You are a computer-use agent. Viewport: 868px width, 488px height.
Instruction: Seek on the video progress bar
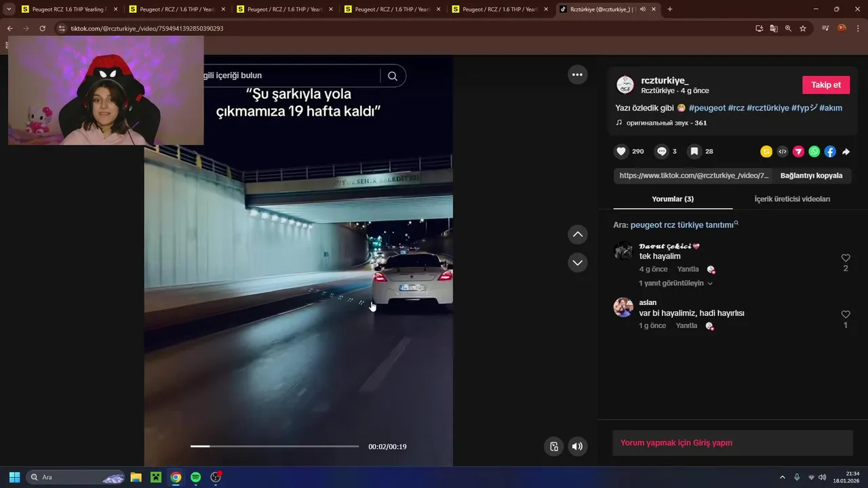click(x=274, y=446)
